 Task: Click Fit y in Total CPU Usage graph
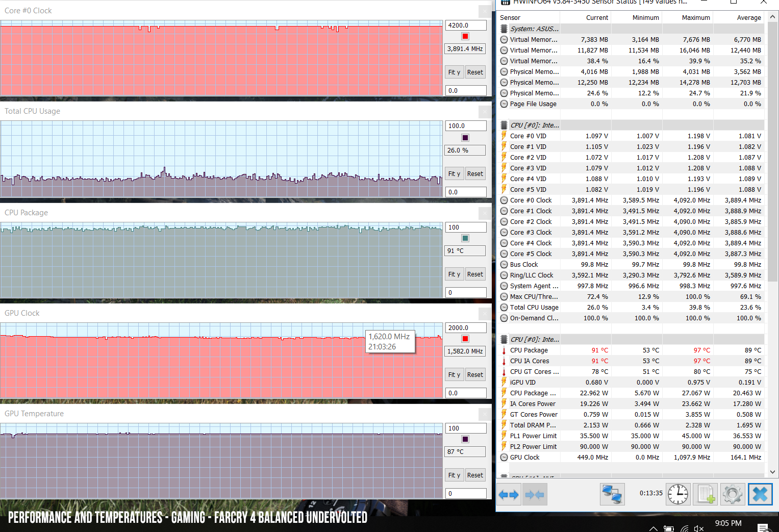tap(454, 174)
